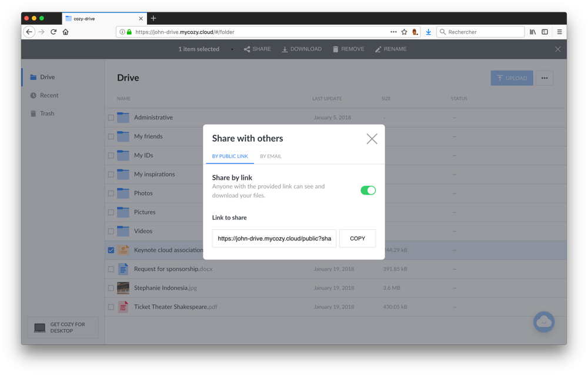The height and width of the screenshot is (375, 588).
Task: Click the Share icon in selection bar
Action: (247, 49)
